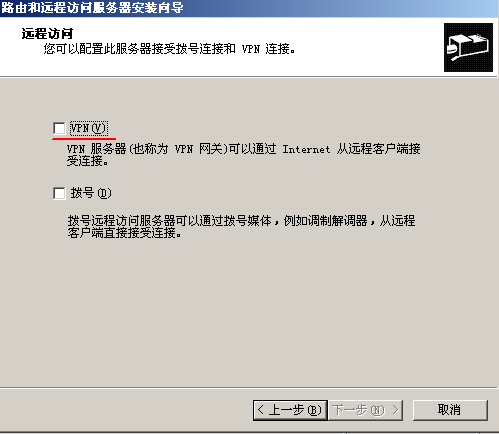The image size is (499, 434).
Task: Click the subtitle about 拨号连接和 VPN 连接
Action: coord(169,49)
